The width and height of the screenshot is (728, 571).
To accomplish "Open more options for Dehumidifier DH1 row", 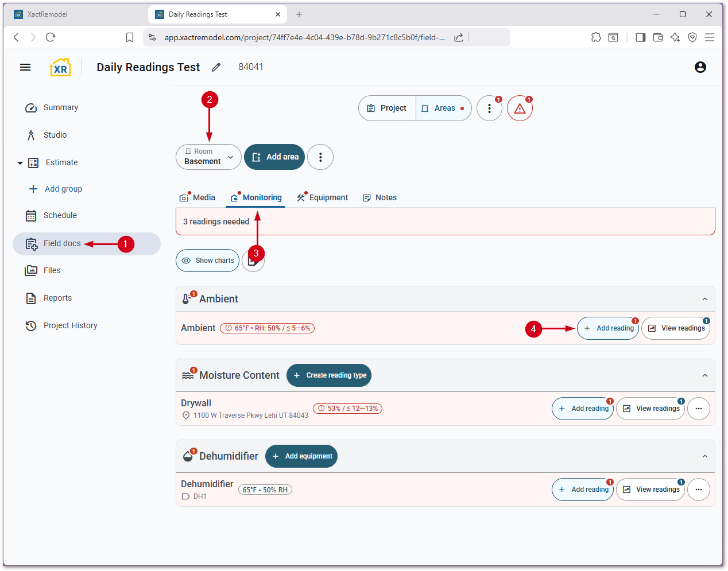I will point(698,490).
